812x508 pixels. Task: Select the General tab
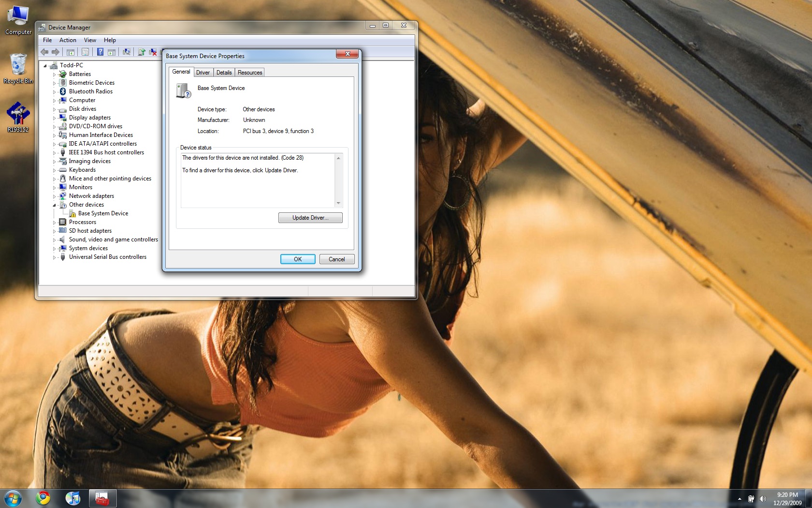[x=181, y=72]
